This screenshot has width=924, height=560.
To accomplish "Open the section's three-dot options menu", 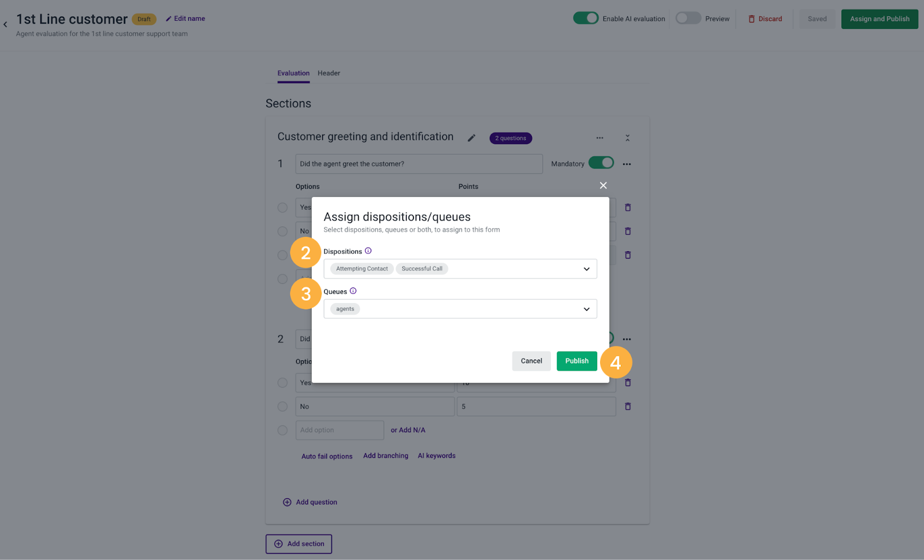I will pyautogui.click(x=599, y=138).
